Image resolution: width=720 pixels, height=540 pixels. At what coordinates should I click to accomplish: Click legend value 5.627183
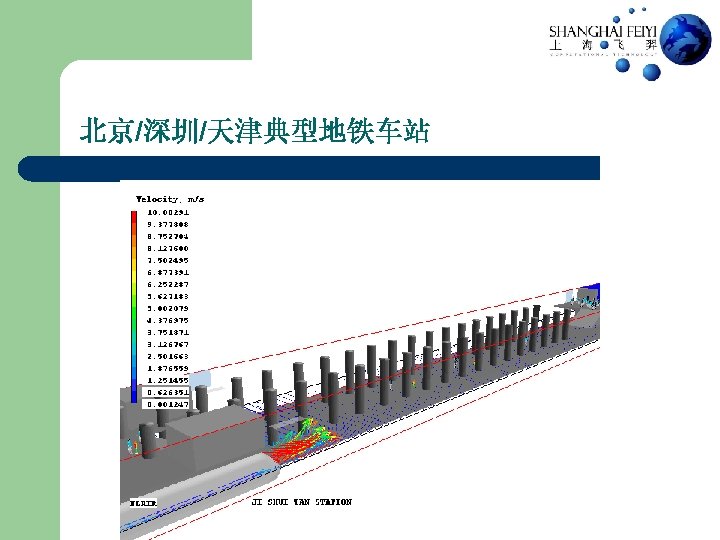click(168, 296)
